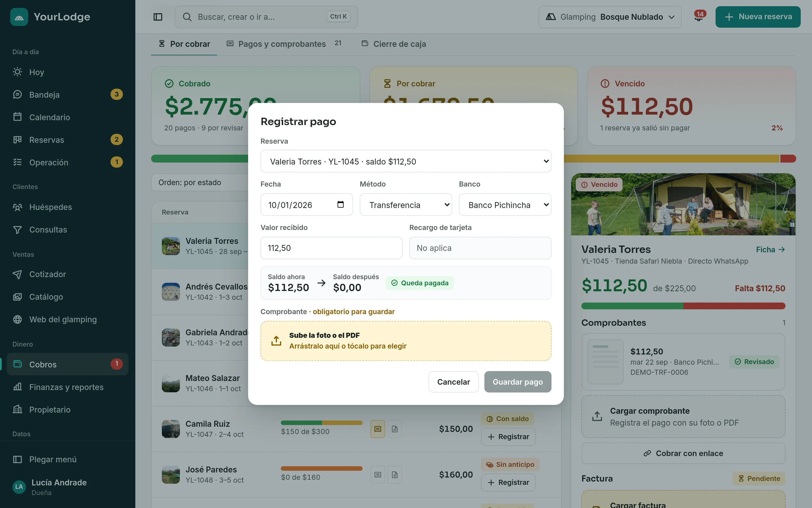Open Banco dropdown set to Banco Pichincha
Image resolution: width=812 pixels, height=508 pixels.
point(505,205)
